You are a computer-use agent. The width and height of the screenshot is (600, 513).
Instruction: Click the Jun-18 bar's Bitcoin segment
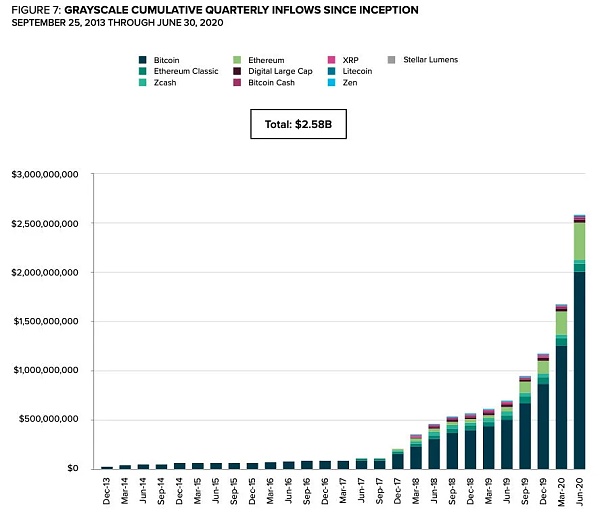tap(434, 454)
